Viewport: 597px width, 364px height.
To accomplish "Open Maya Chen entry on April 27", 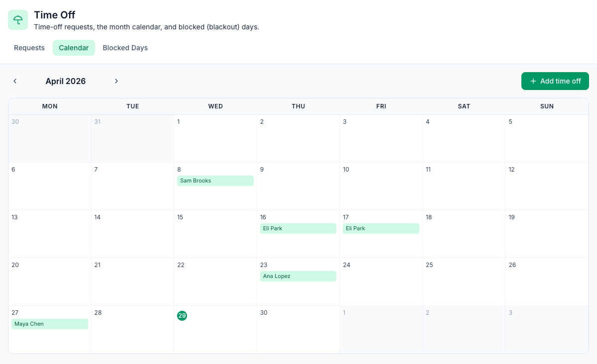I will [x=50, y=324].
